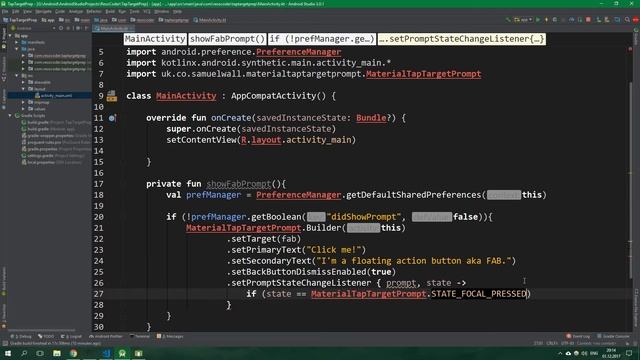640x360 pixels.
Task: Click the Project panel settings gear icon
Action: tap(78, 28)
